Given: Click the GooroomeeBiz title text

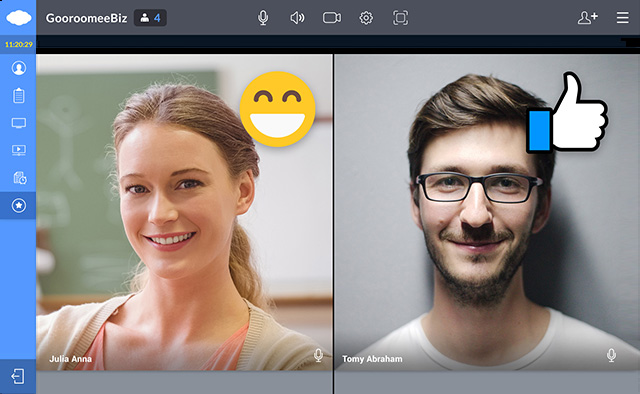Looking at the screenshot, I should point(86,18).
